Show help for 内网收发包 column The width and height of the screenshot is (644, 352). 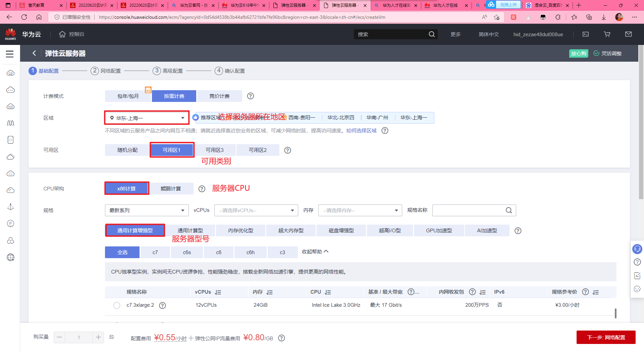(472, 292)
